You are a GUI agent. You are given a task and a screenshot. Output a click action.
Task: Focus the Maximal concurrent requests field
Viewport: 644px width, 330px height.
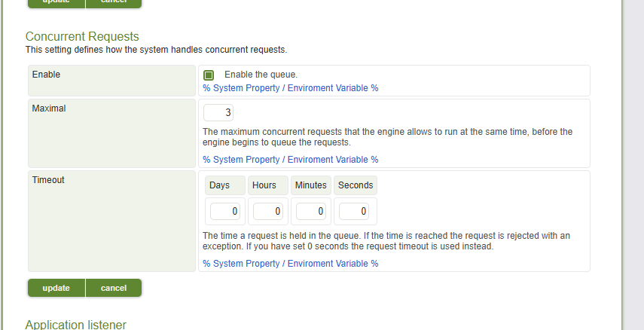click(x=218, y=112)
